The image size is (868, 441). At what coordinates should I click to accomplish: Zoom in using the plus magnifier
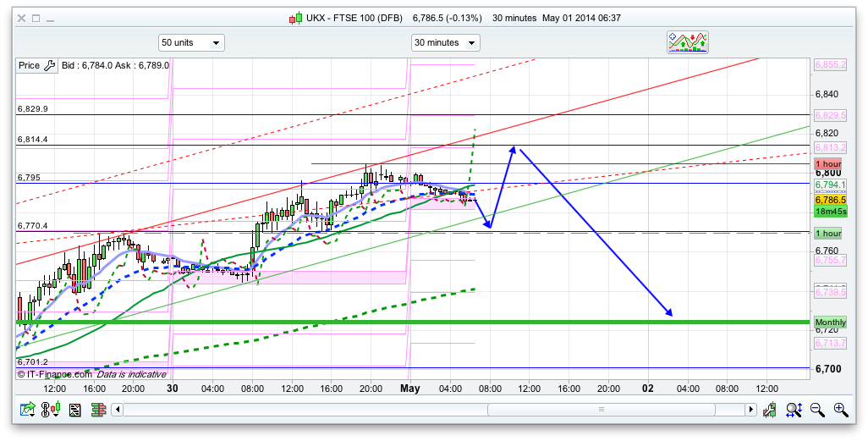point(840,411)
